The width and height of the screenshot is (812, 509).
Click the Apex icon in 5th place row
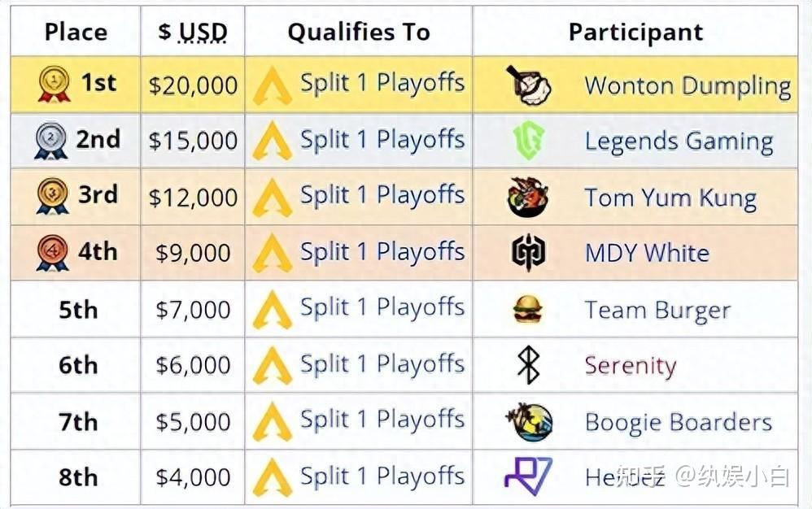[x=272, y=310]
